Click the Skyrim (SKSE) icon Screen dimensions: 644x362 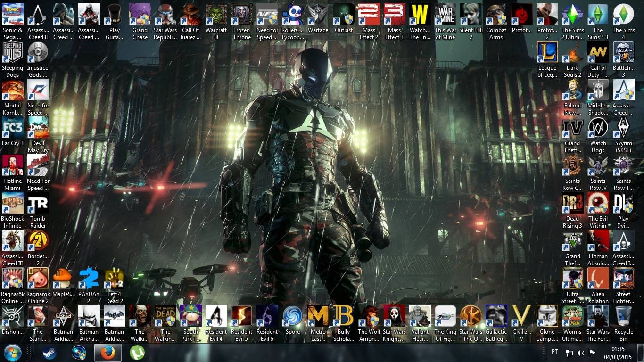point(624,127)
